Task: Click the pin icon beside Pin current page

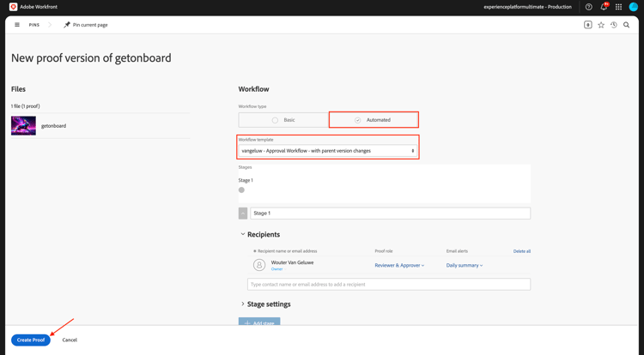Action: tap(66, 25)
